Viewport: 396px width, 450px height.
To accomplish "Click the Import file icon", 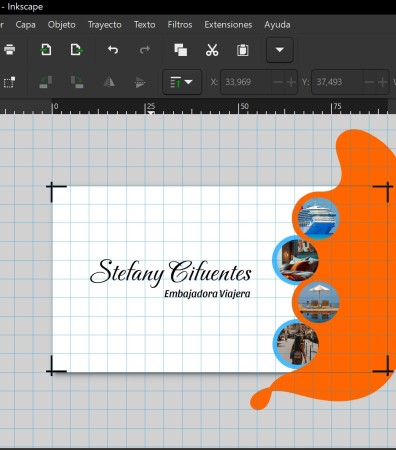I will 46,50.
